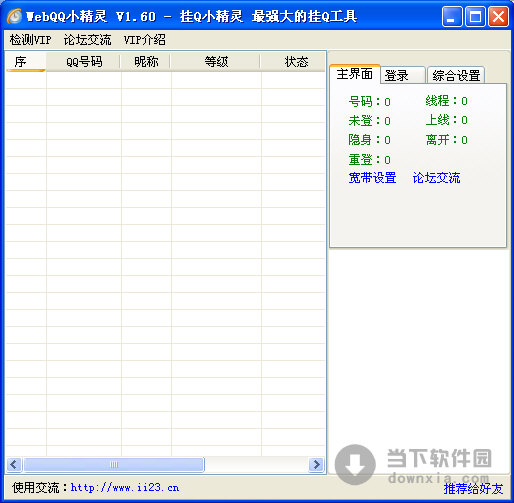Click the 线程：0 counter text
The width and height of the screenshot is (514, 503).
(446, 101)
